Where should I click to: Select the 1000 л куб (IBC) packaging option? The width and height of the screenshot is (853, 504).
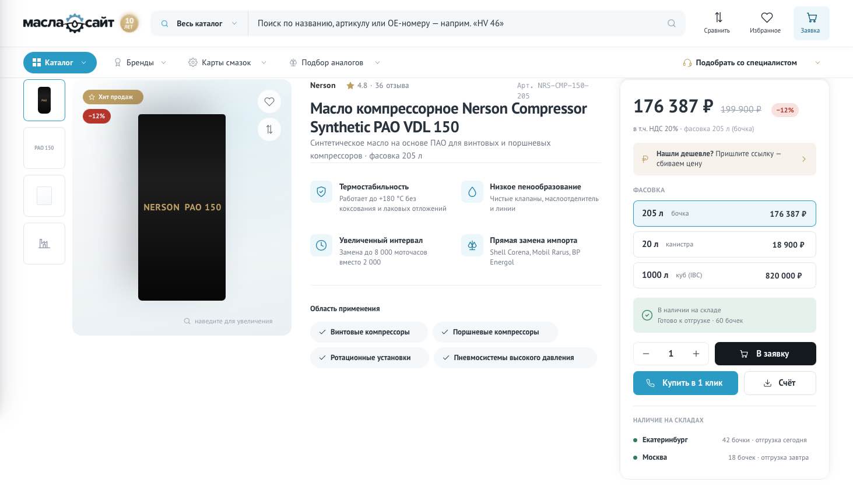click(x=725, y=276)
